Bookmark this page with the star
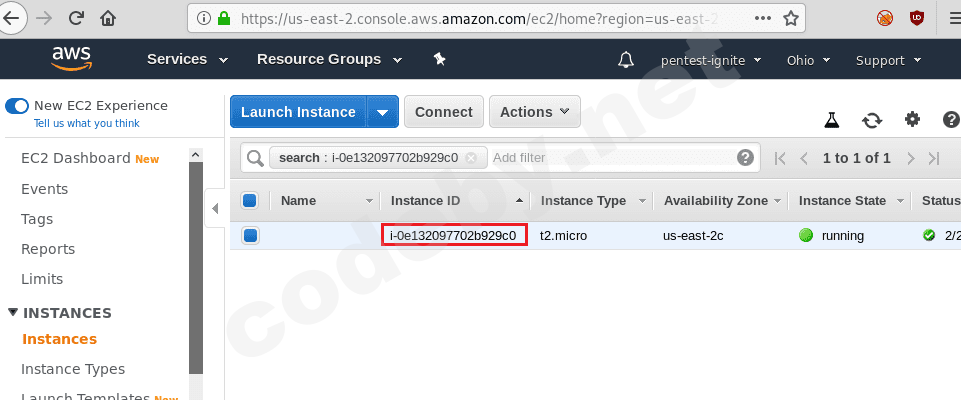Viewport: 961px width, 400px height. tap(791, 18)
